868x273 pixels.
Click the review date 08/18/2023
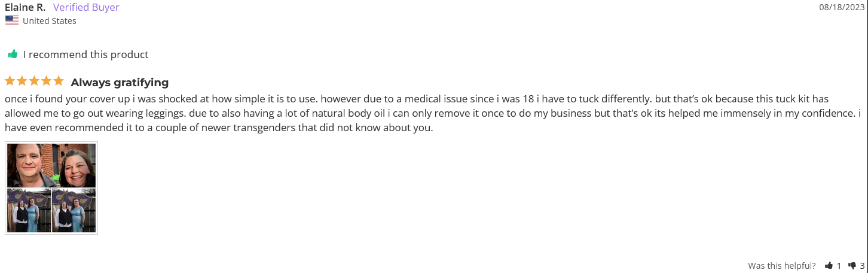point(841,7)
